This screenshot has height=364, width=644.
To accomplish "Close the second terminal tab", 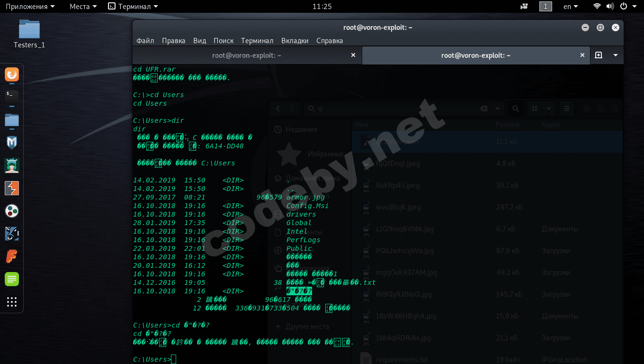I will (582, 55).
